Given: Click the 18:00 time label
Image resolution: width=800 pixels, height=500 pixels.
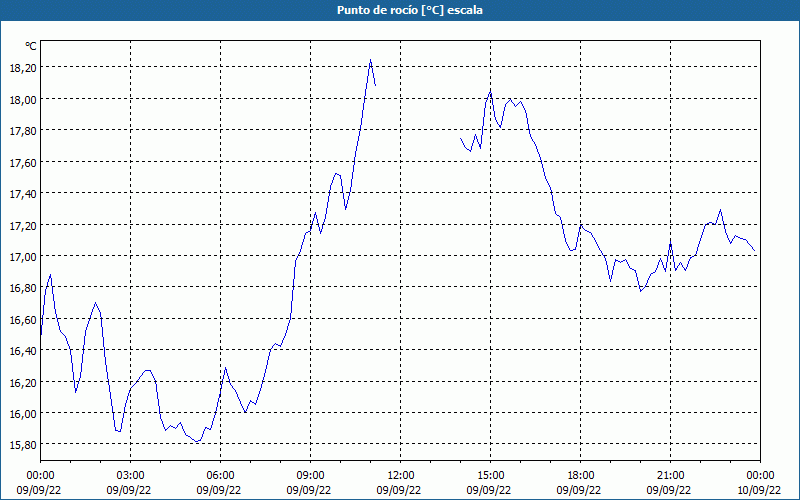Looking at the screenshot, I should (x=581, y=476).
